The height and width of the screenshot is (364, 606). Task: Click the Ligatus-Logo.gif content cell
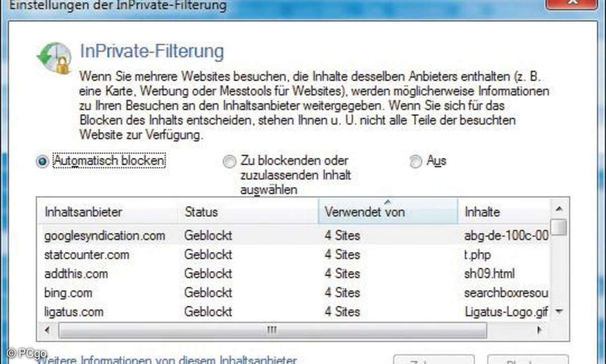[506, 311]
